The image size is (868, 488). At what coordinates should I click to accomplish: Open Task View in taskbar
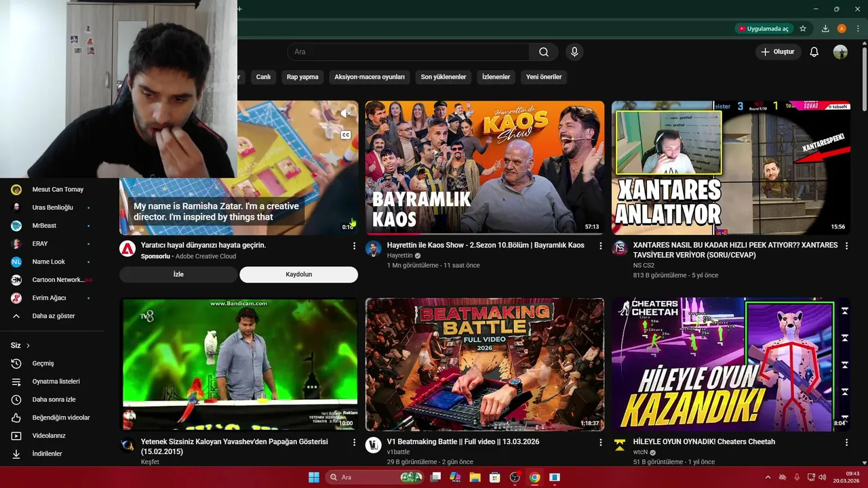click(x=435, y=477)
